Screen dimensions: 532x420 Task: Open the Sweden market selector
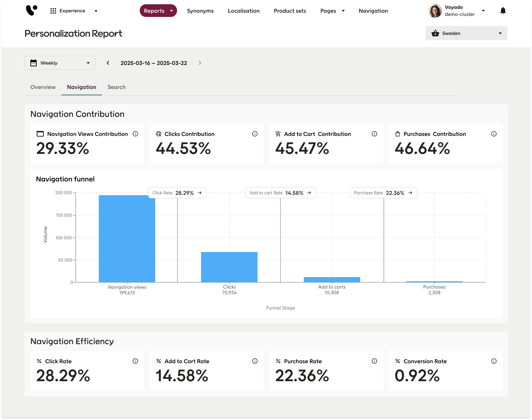coord(466,33)
